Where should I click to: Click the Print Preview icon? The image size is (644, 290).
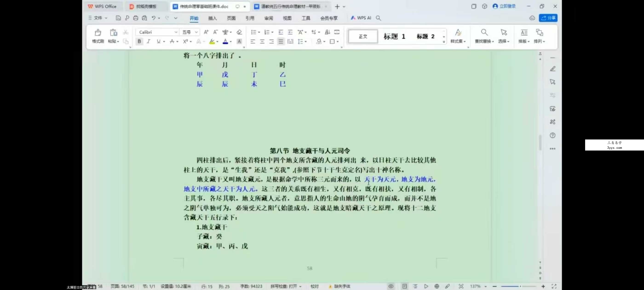click(x=144, y=18)
